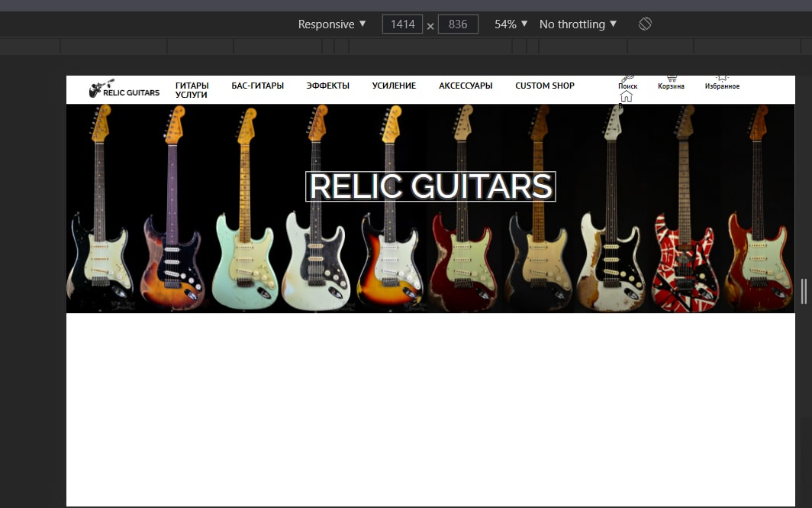812x508 pixels.
Task: Click the house icon under Поиск
Action: (x=627, y=96)
